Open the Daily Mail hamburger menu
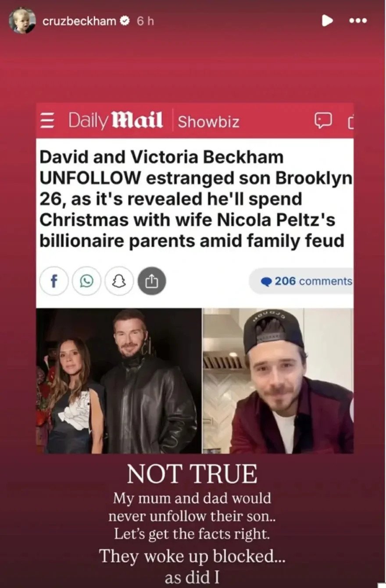 (x=46, y=120)
